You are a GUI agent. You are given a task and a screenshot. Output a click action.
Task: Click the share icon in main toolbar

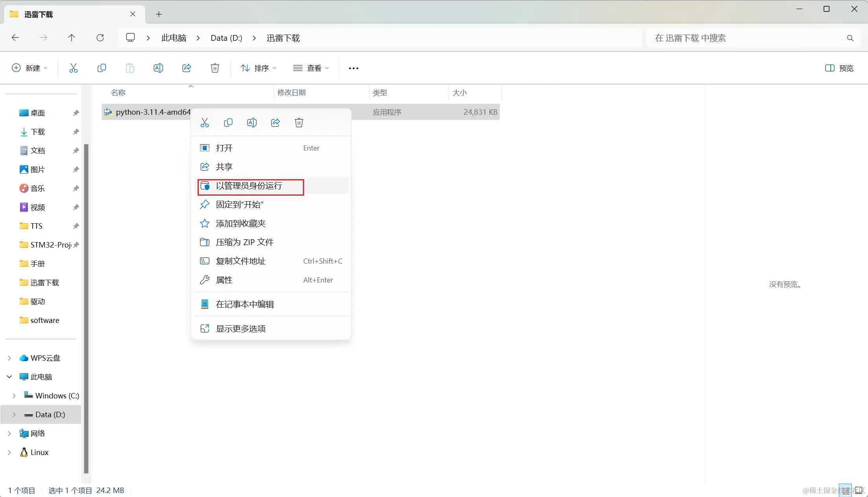coord(187,68)
